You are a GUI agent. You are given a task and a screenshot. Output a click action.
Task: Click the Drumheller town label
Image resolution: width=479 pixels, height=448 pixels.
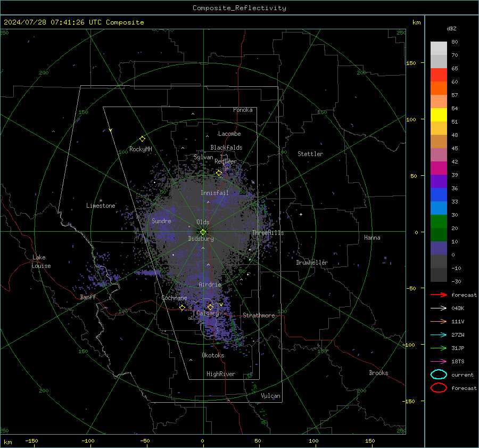[x=312, y=263]
